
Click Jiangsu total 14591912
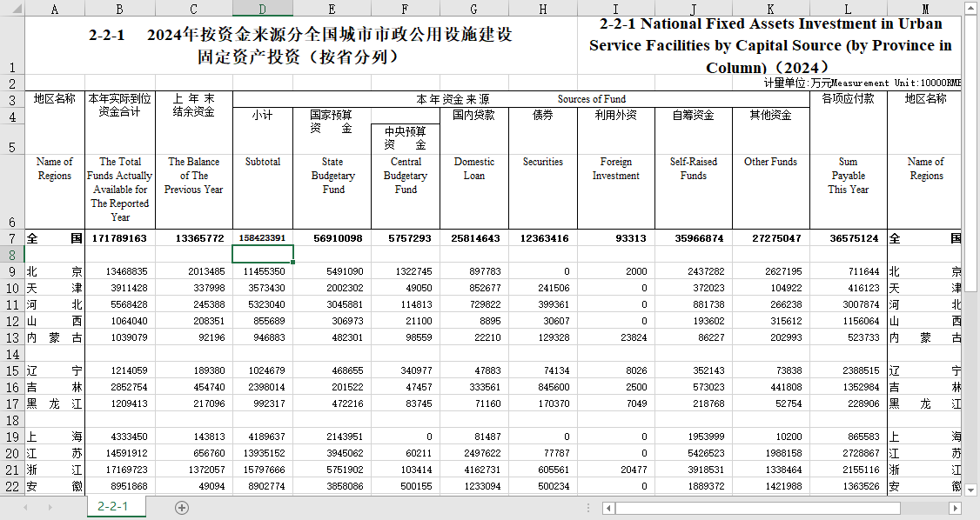pos(119,453)
